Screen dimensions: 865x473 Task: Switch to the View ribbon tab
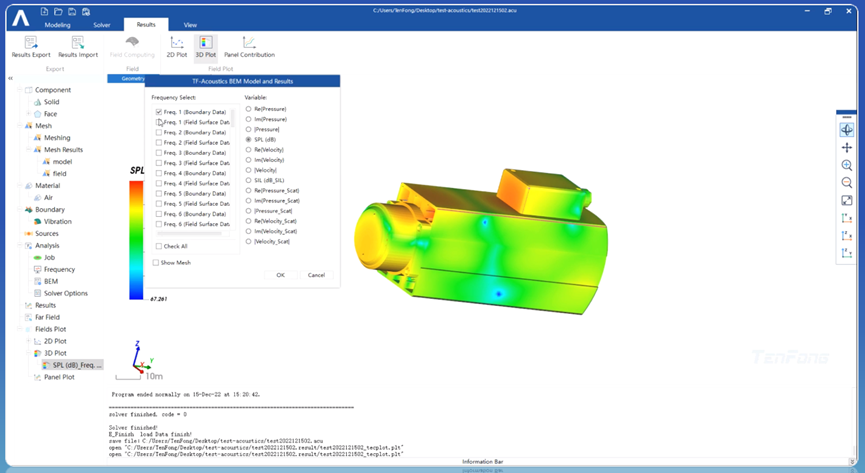point(190,25)
